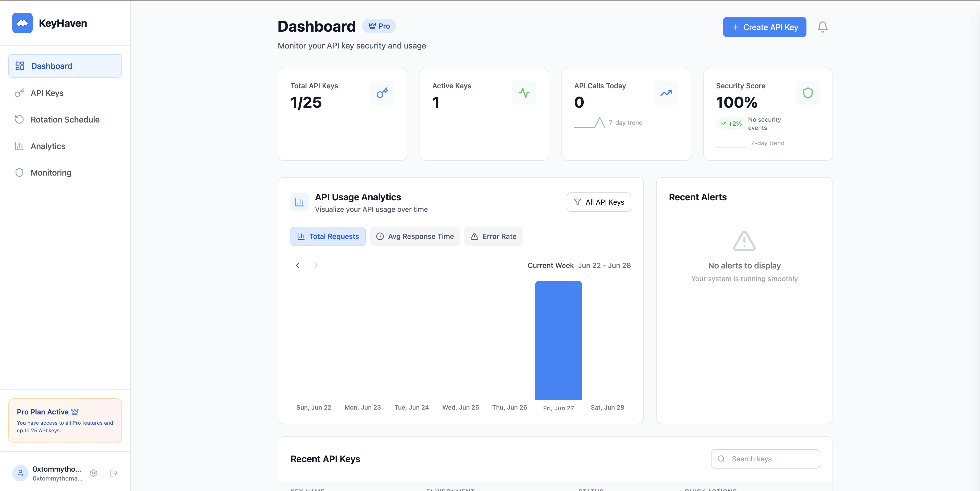Switch chart to Avg Response Time
Image resolution: width=980 pixels, height=491 pixels.
[x=415, y=236]
